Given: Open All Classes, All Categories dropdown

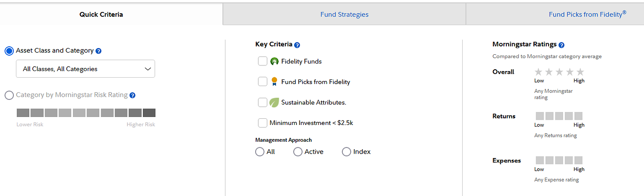Looking at the screenshot, I should [85, 69].
